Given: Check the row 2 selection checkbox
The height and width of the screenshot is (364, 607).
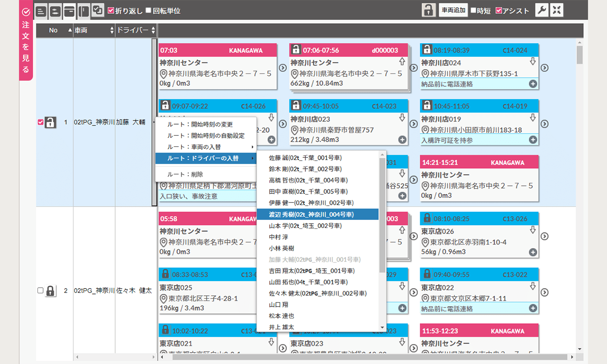Looking at the screenshot, I should point(40,291).
